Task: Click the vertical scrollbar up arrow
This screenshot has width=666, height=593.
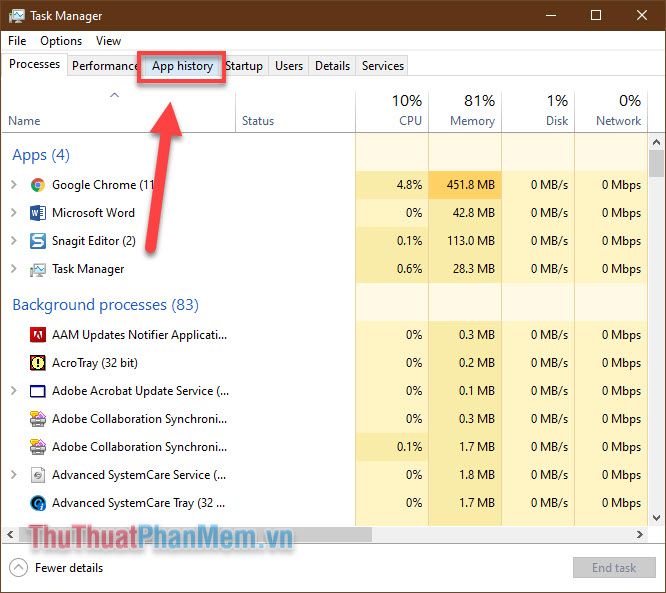Action: click(x=657, y=142)
